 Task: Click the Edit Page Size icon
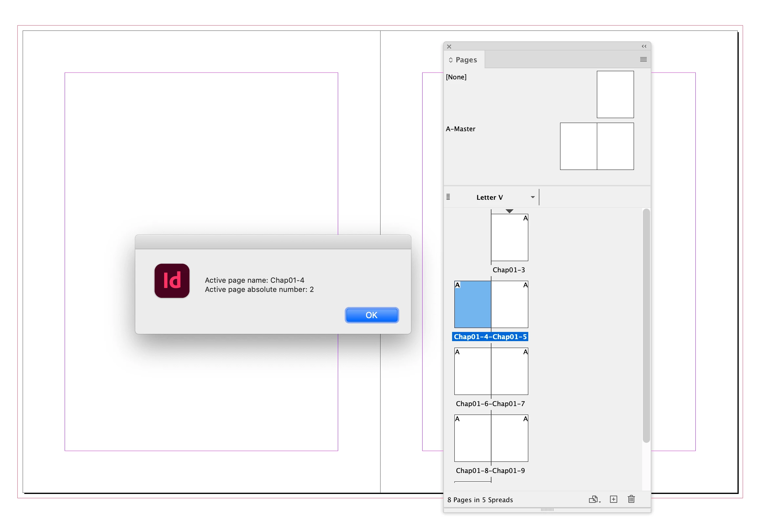594,499
